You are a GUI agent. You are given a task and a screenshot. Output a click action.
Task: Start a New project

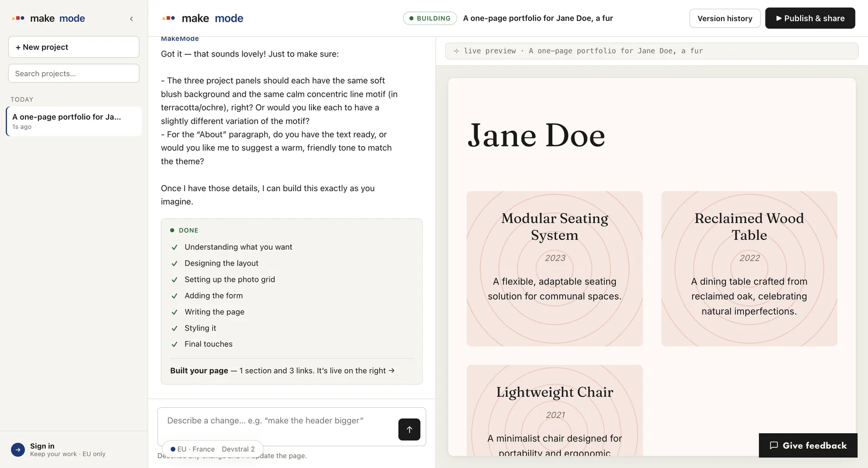tap(74, 47)
